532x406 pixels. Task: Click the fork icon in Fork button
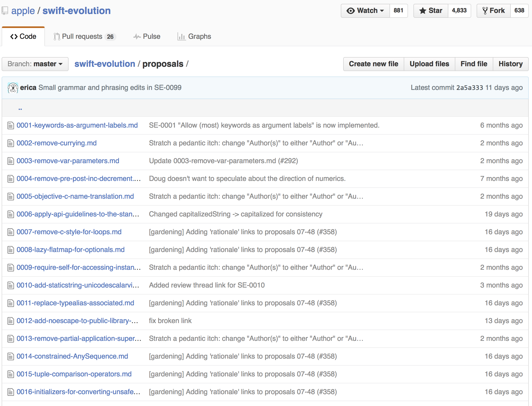tap(485, 11)
